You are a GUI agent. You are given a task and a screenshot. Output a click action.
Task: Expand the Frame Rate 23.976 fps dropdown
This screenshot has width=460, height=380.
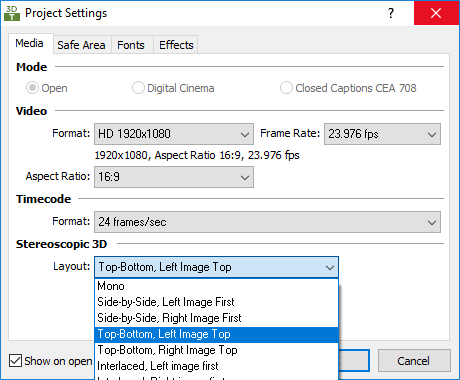(x=382, y=134)
